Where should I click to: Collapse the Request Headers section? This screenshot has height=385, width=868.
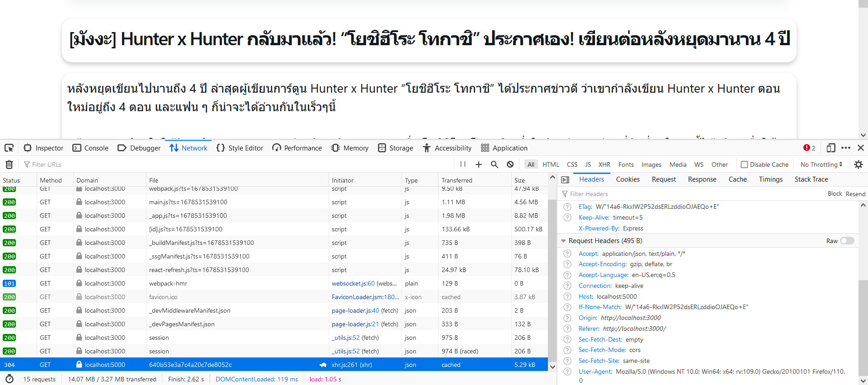563,241
